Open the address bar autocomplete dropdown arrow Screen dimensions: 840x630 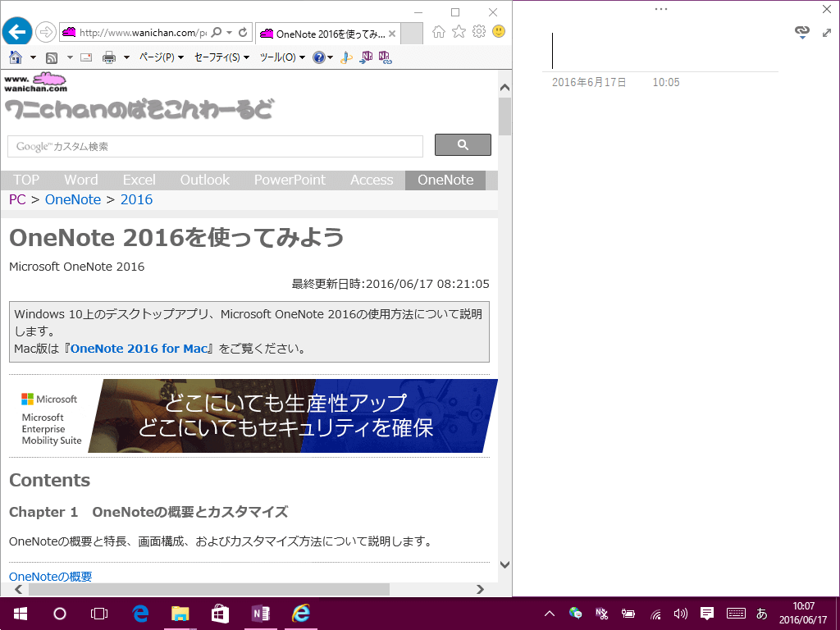[x=230, y=33]
